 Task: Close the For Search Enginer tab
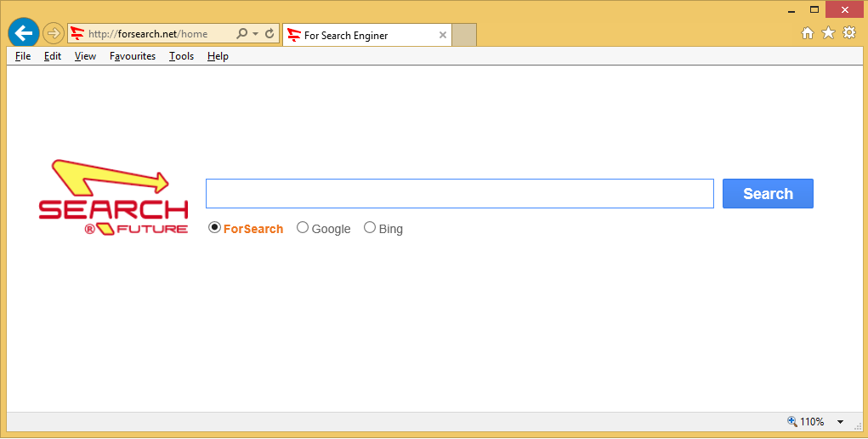442,35
